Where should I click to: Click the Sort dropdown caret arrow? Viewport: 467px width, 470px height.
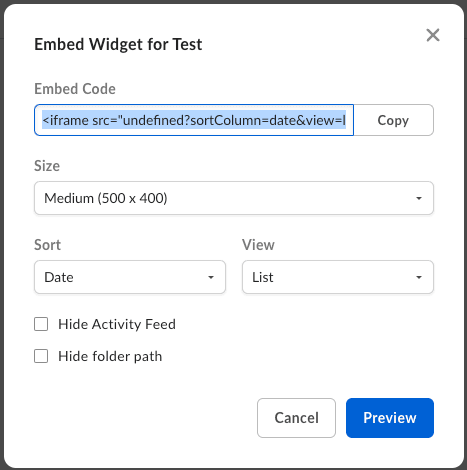point(211,277)
